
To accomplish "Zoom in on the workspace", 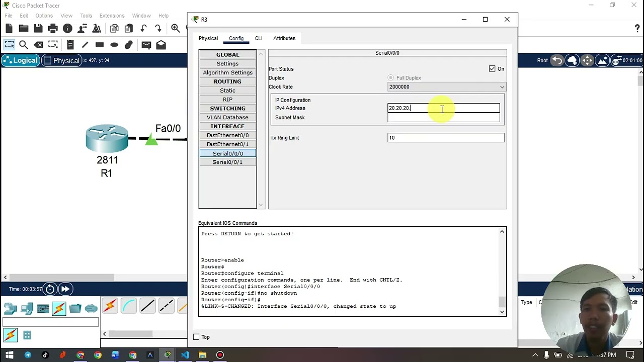I will coord(175,29).
